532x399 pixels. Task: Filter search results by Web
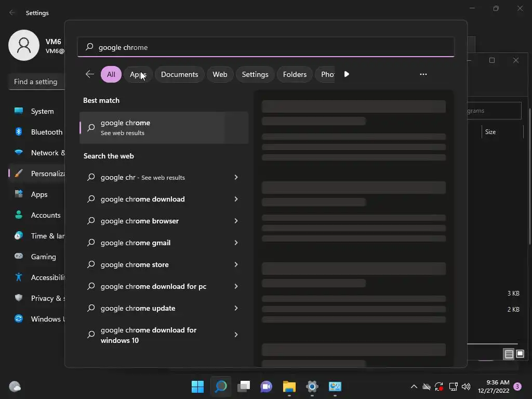point(220,74)
